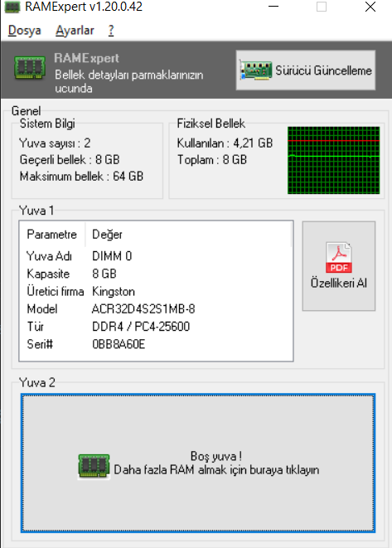
Task: Click the Boş yuva empty slot panel
Action: [198, 463]
